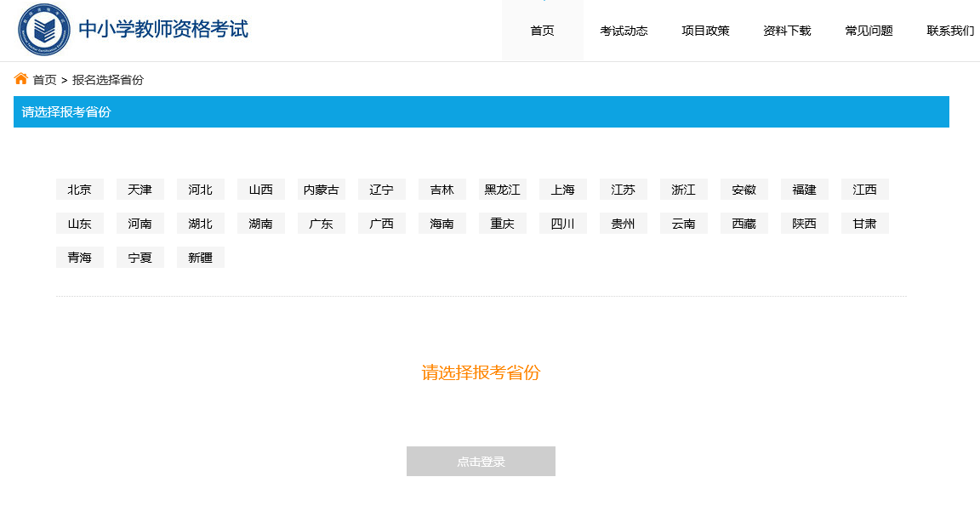Pick 内蒙古 from province list
The height and width of the screenshot is (511, 980).
322,190
